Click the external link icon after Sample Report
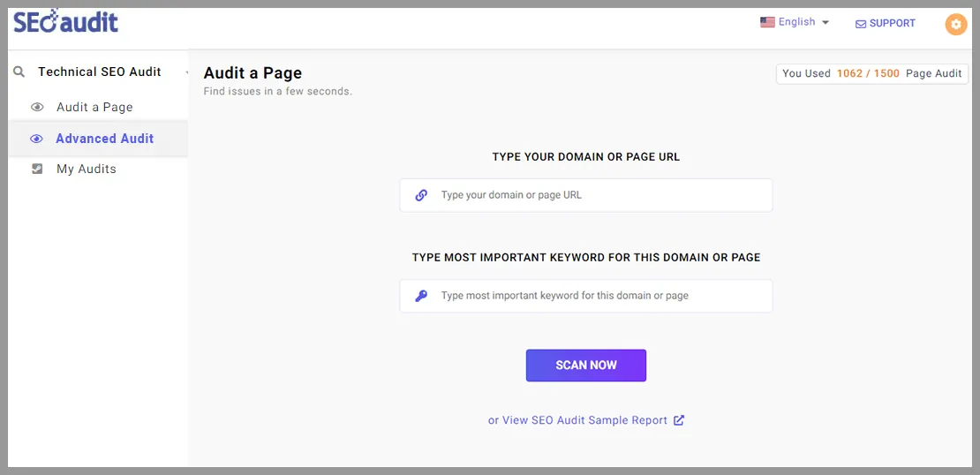980x475 pixels. [x=679, y=420]
